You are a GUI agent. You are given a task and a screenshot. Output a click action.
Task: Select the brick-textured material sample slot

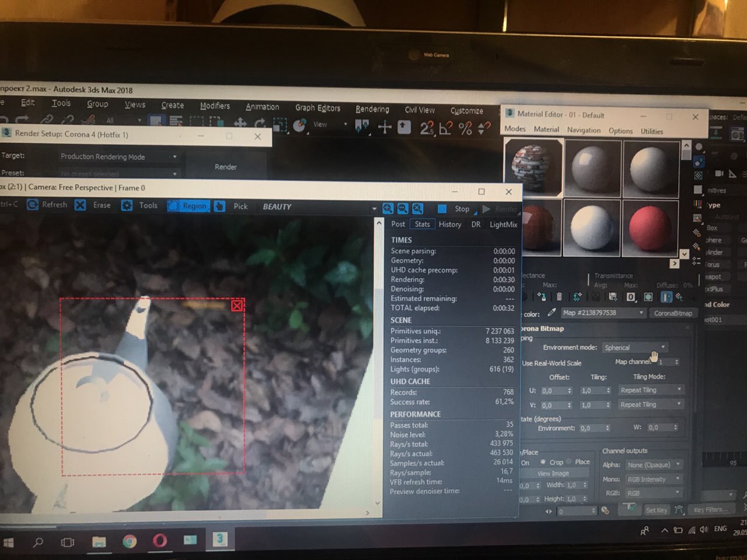[x=533, y=166]
